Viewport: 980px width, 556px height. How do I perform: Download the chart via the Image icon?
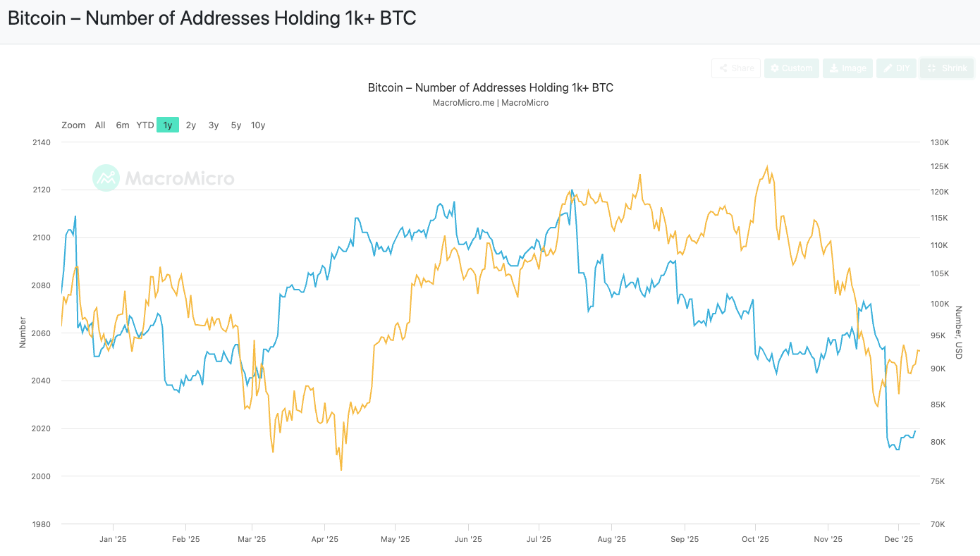(847, 68)
